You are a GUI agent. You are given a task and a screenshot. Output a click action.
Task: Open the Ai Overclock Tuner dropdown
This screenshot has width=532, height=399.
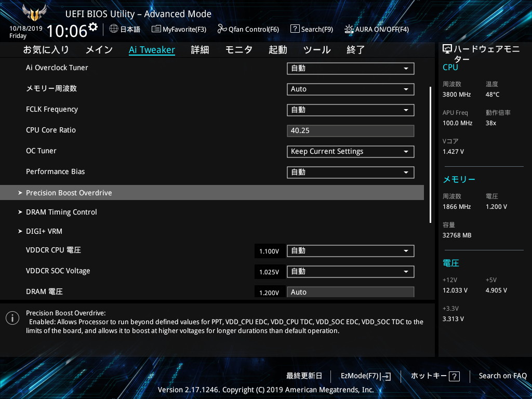point(351,69)
